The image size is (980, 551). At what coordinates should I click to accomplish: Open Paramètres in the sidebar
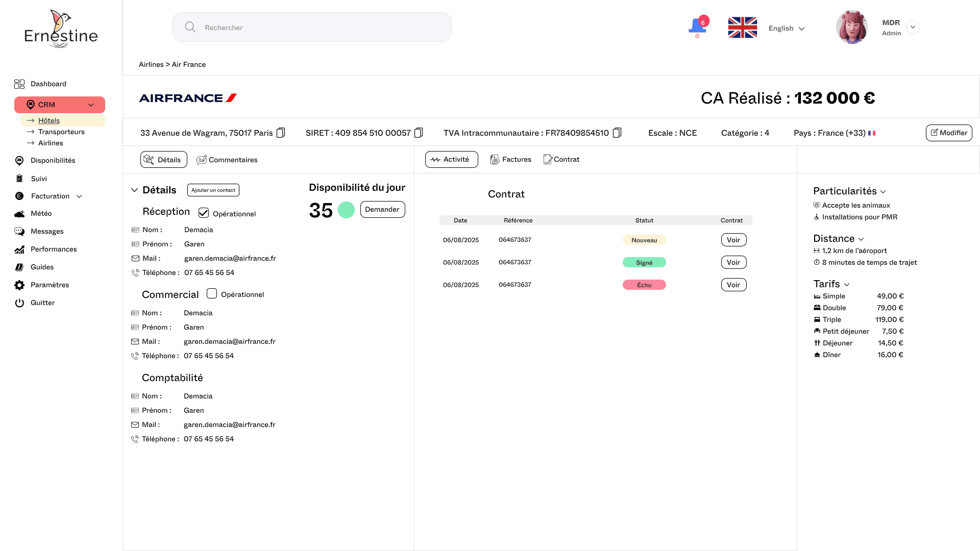point(50,285)
